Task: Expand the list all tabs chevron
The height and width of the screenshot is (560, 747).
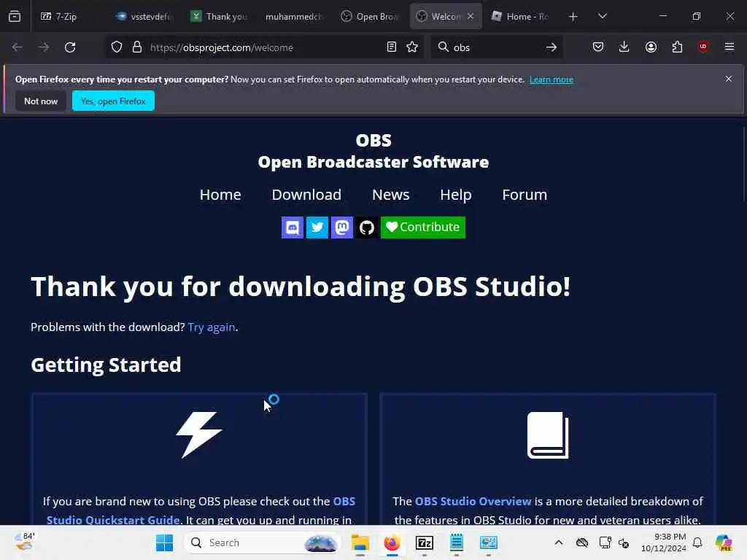Action: tap(602, 16)
